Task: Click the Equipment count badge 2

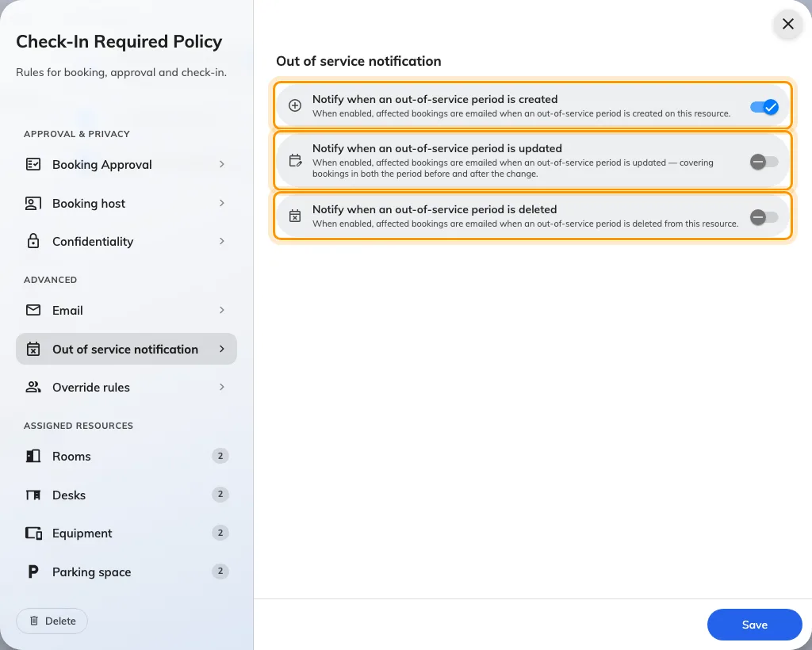Action: 220,533
